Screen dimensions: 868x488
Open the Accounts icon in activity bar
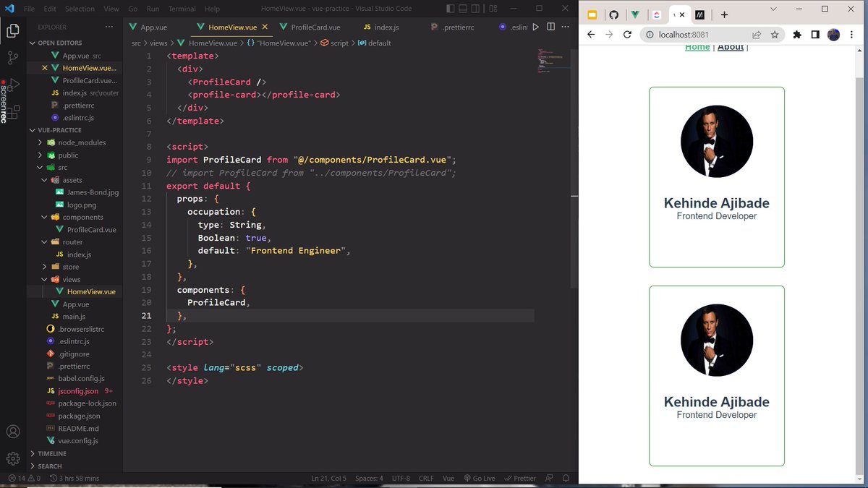point(13,432)
